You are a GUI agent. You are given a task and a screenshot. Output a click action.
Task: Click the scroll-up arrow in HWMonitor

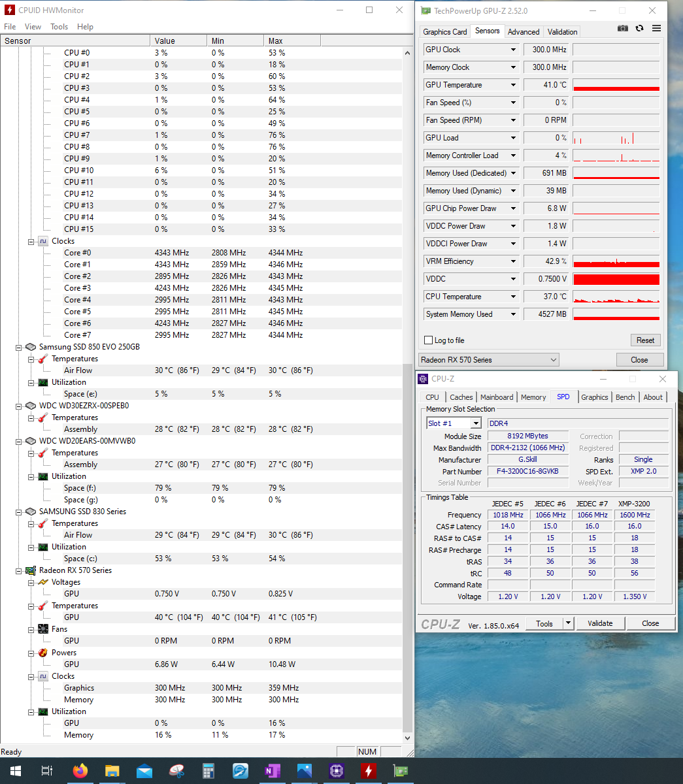[408, 53]
